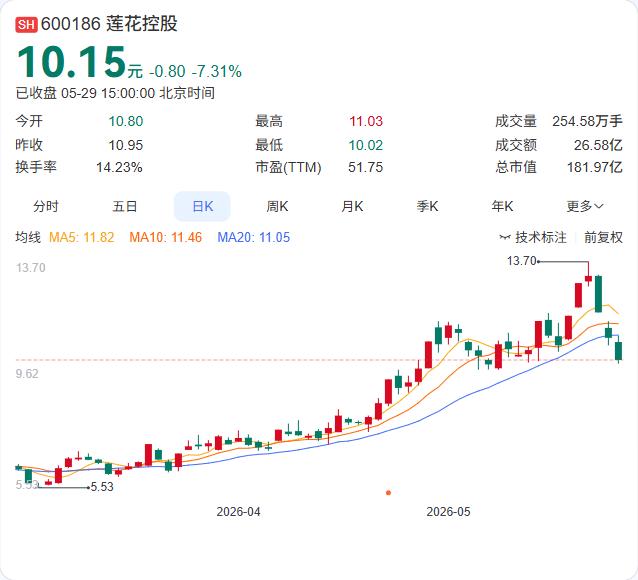Click the 技术标注 eye icon

point(505,237)
